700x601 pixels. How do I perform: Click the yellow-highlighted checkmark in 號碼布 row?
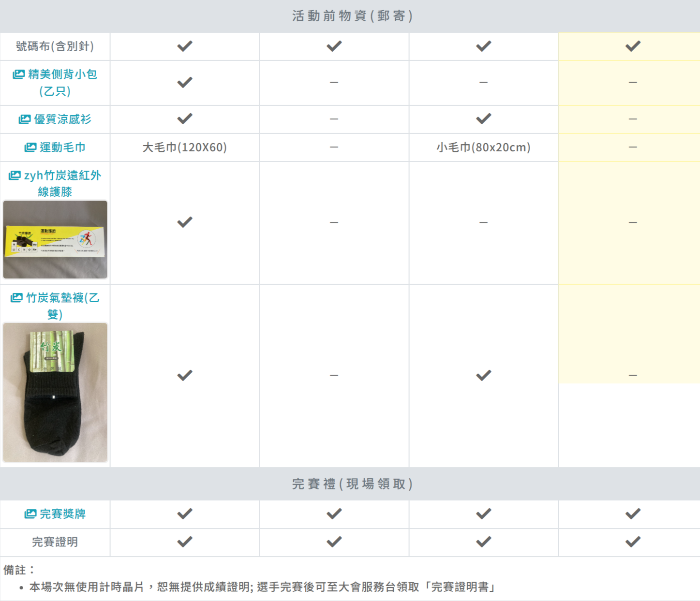pos(632,46)
